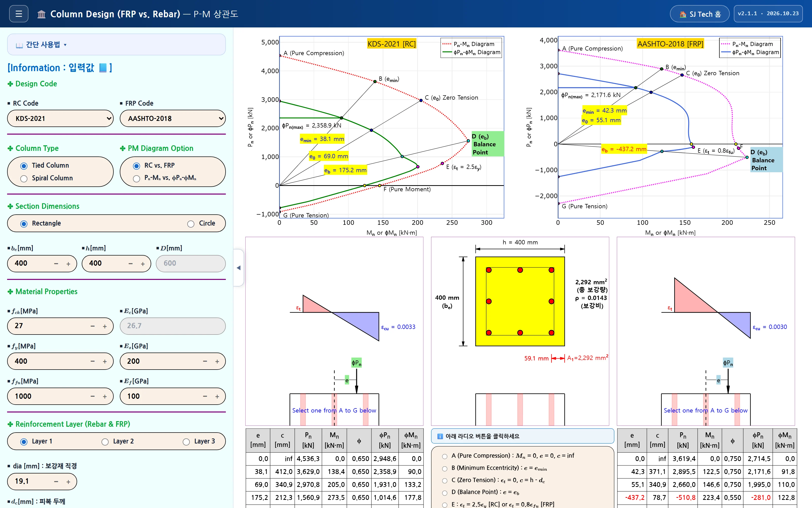Decrease E_f value with minus button
The width and height of the screenshot is (812, 508).
pos(205,396)
